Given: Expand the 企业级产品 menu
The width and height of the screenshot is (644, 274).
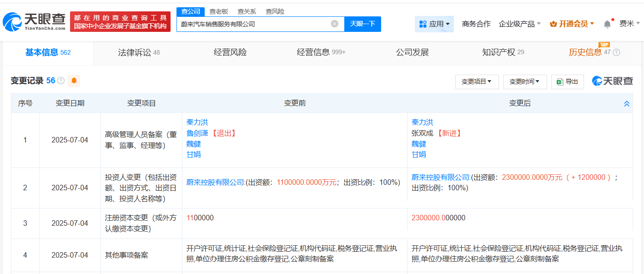Looking at the screenshot, I should coord(519,24).
